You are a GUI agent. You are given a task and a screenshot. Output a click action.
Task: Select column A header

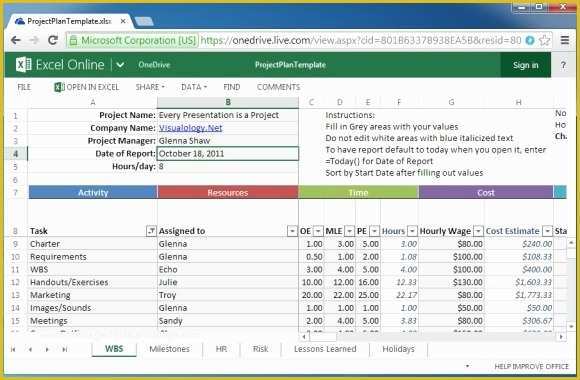tap(92, 102)
